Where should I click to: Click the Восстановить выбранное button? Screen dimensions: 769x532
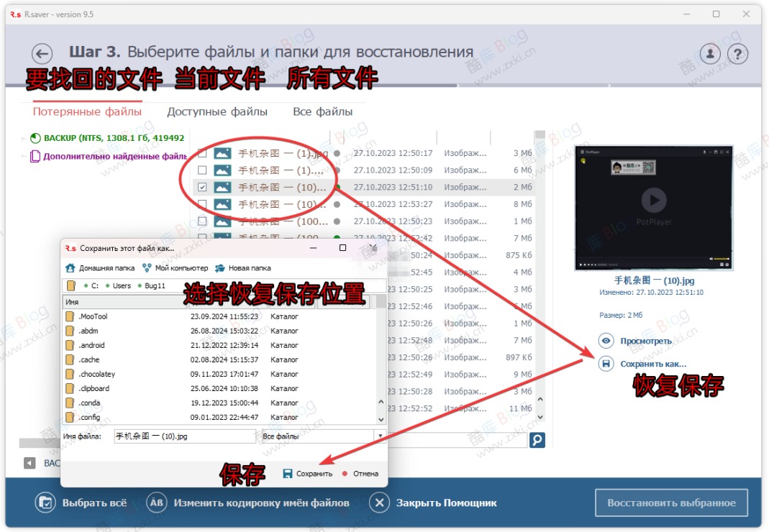671,503
